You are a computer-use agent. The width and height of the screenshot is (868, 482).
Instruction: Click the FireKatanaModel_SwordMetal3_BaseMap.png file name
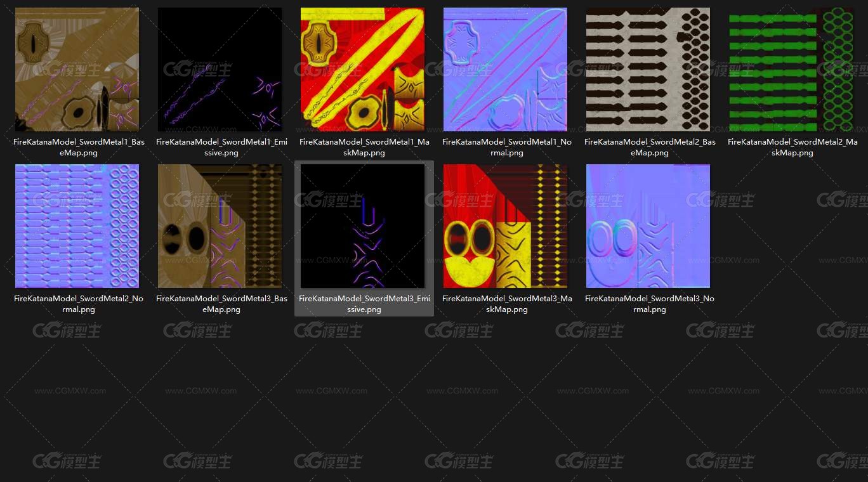[221, 304]
